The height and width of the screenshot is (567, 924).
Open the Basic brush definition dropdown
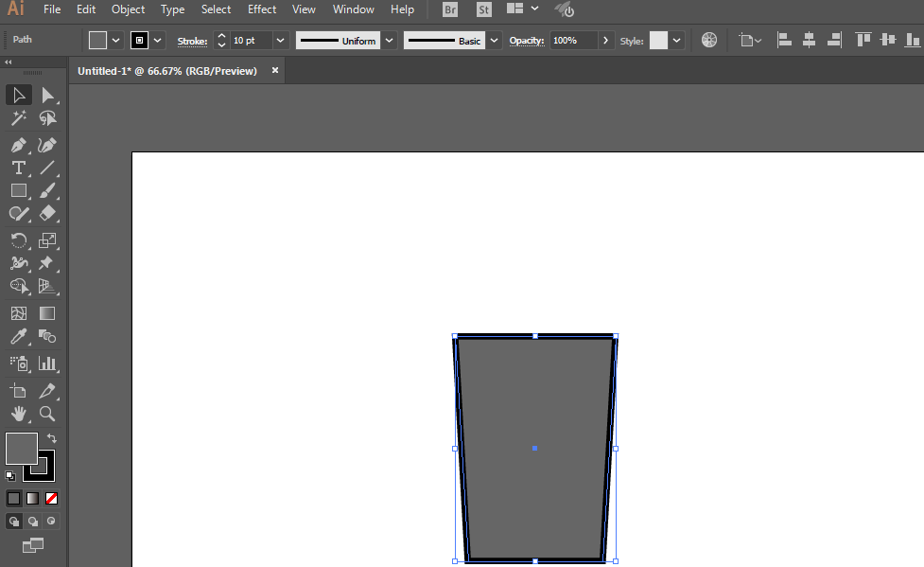[x=495, y=41]
